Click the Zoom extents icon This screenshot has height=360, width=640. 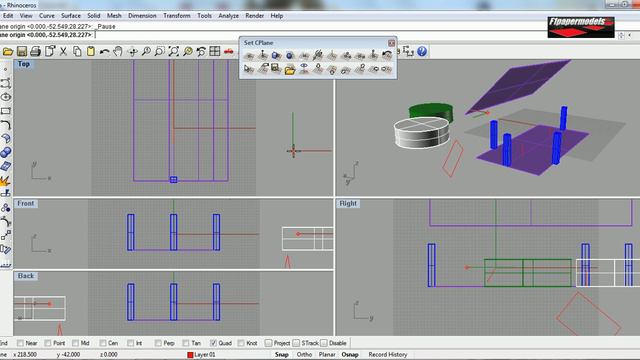[x=173, y=51]
